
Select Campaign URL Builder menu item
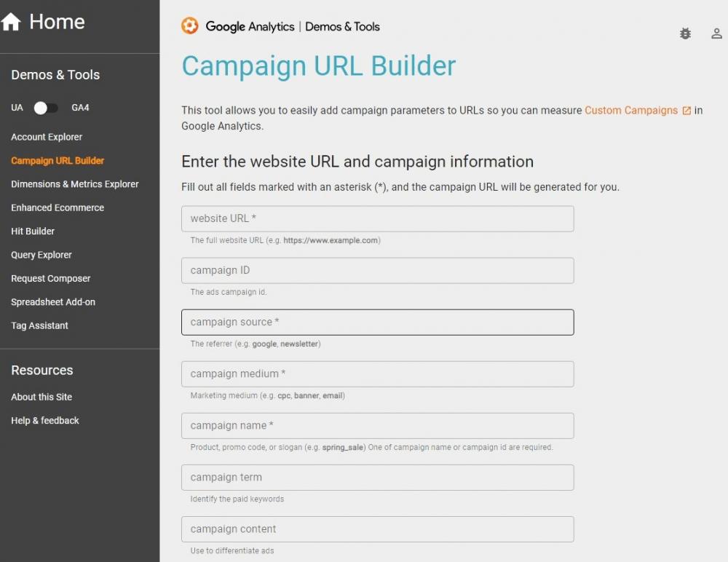pyautogui.click(x=58, y=161)
